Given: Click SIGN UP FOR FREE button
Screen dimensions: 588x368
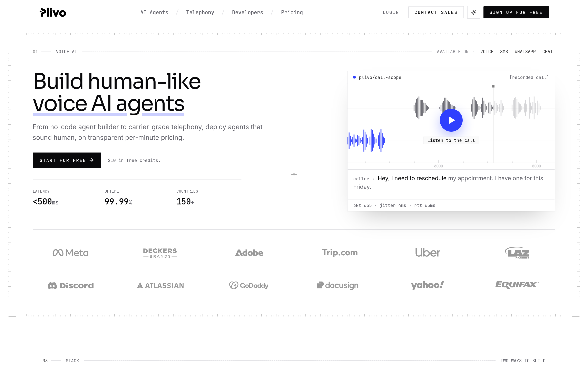Looking at the screenshot, I should click(516, 12).
